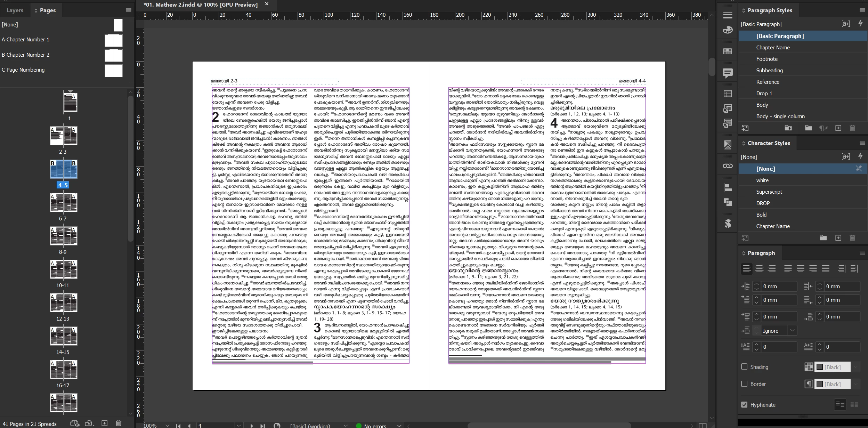The width and height of the screenshot is (868, 428).
Task: Open the zoom level 100% dropdown
Action: tap(167, 426)
